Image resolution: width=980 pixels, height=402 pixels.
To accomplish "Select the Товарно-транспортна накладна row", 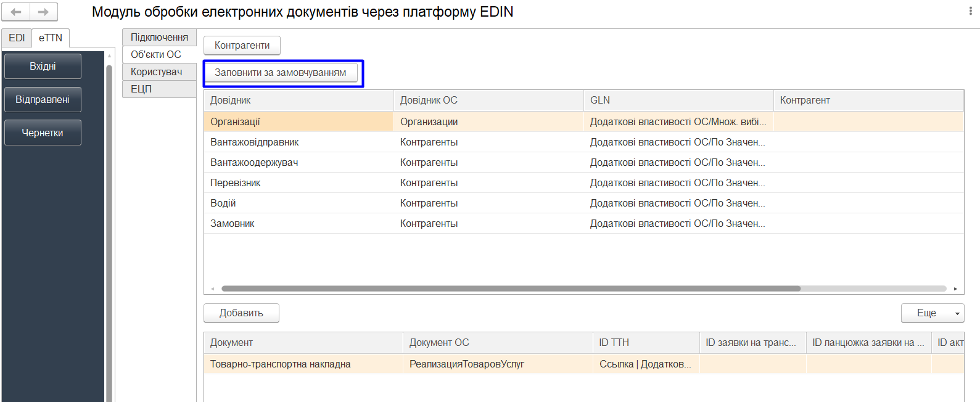I will pyautogui.click(x=584, y=364).
